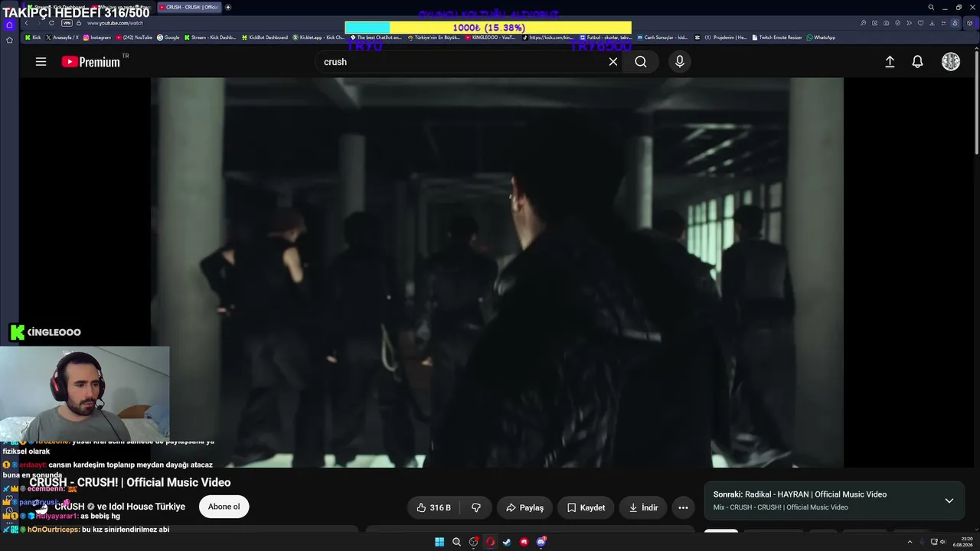The height and width of the screenshot is (551, 980).
Task: Open the Twitch Emote Resizer bookmark
Action: point(778,37)
